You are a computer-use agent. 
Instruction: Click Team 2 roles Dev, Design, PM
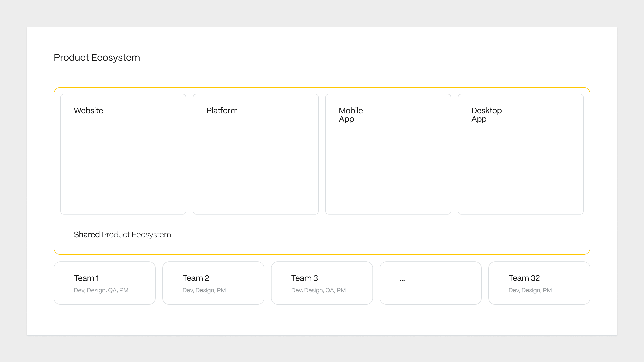coord(204,290)
